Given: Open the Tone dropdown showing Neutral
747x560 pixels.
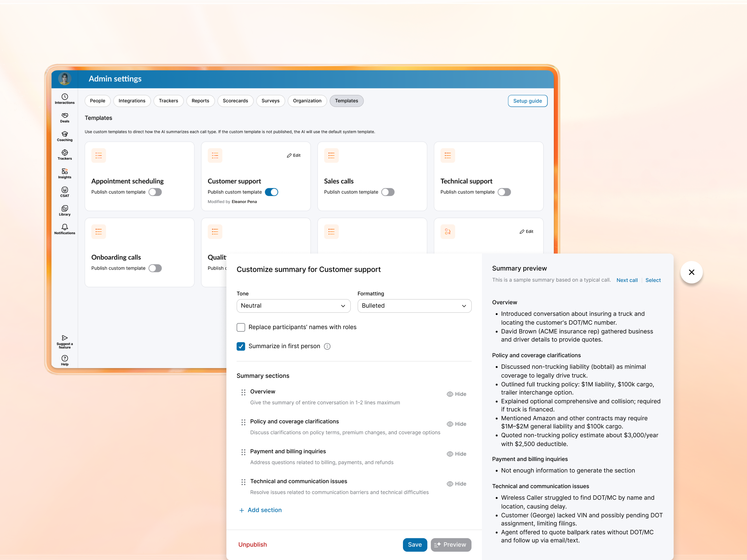Looking at the screenshot, I should point(293,306).
